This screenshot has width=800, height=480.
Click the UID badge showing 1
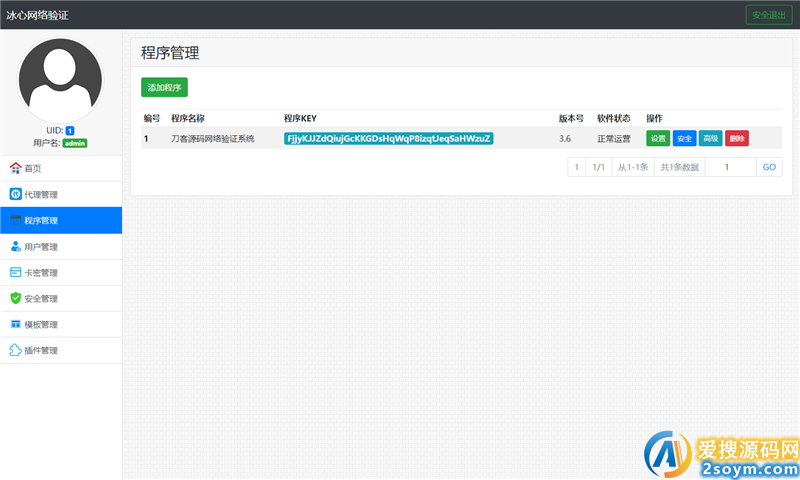click(70, 131)
